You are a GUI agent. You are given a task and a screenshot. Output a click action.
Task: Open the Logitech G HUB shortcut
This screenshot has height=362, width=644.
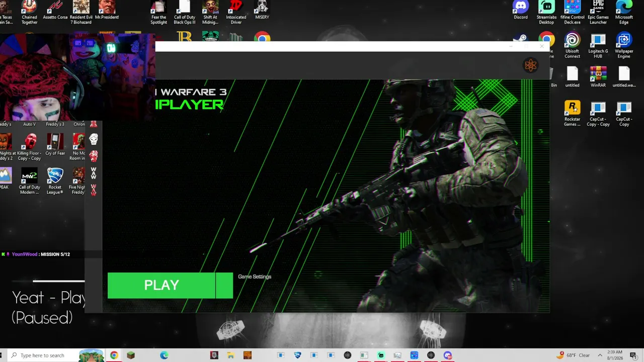pos(598,46)
